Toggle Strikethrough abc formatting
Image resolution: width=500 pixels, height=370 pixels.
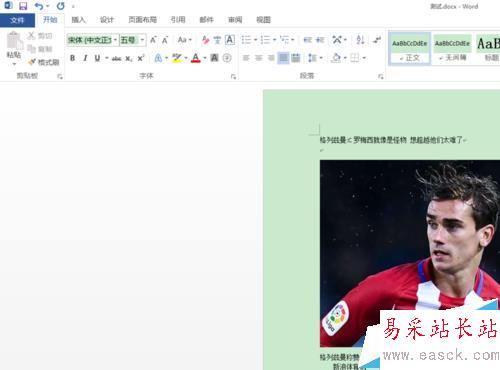pyautogui.click(x=116, y=59)
